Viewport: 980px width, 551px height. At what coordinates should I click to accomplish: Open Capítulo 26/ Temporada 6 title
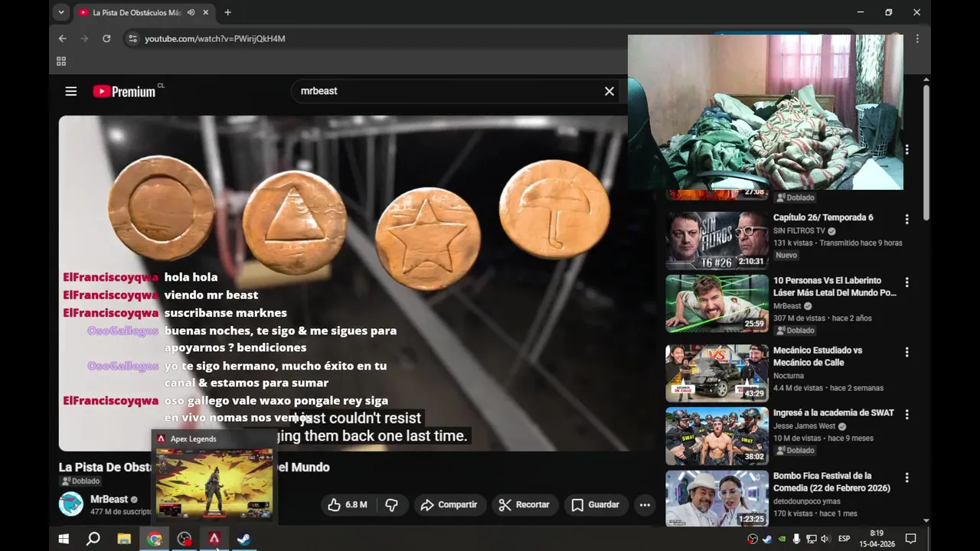tap(823, 217)
